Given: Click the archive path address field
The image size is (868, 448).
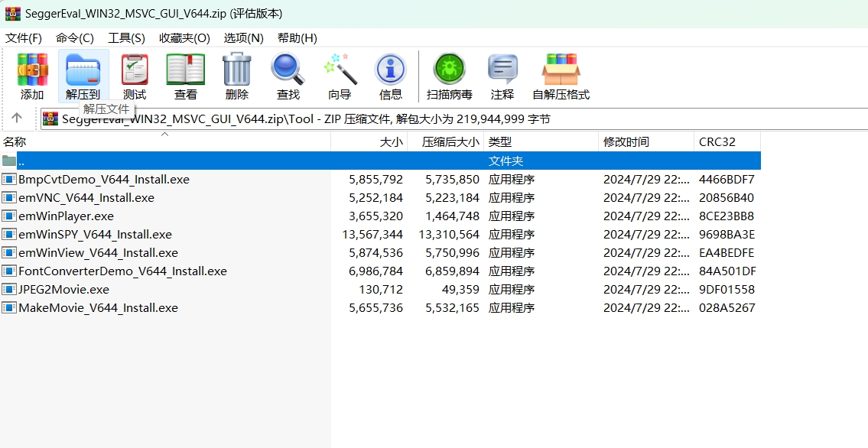Looking at the screenshot, I should [x=454, y=119].
